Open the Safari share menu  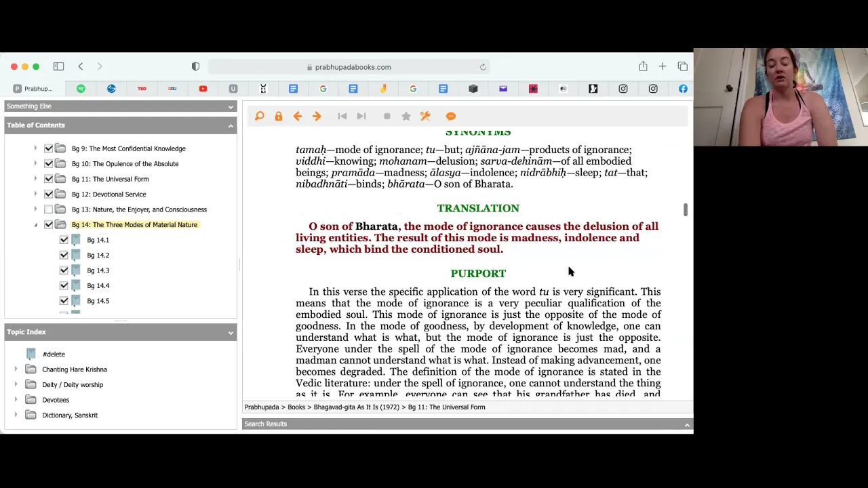(x=643, y=66)
